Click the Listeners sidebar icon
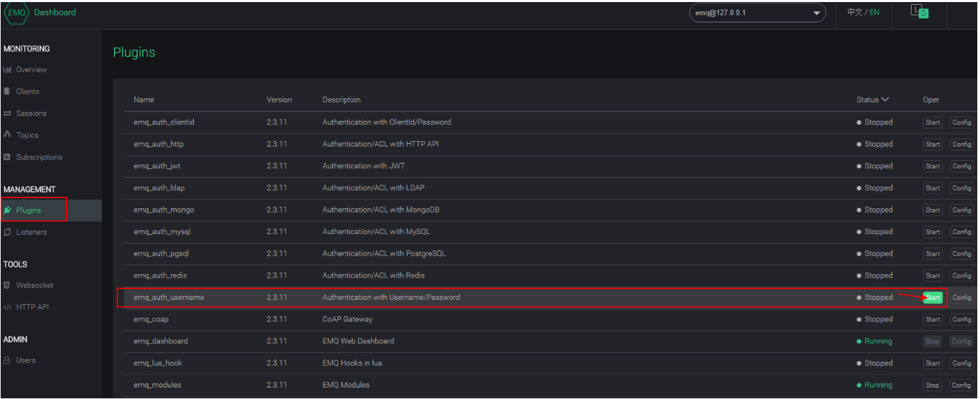The width and height of the screenshot is (980, 399). coord(7,232)
